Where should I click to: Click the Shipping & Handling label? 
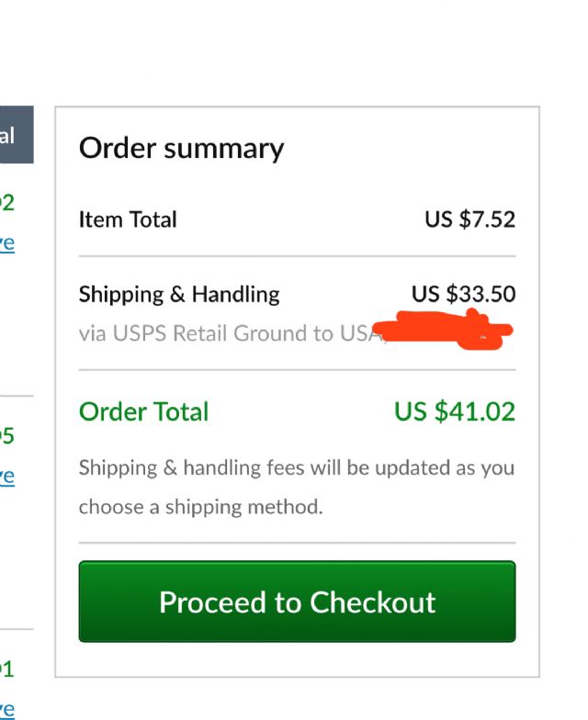tap(179, 294)
